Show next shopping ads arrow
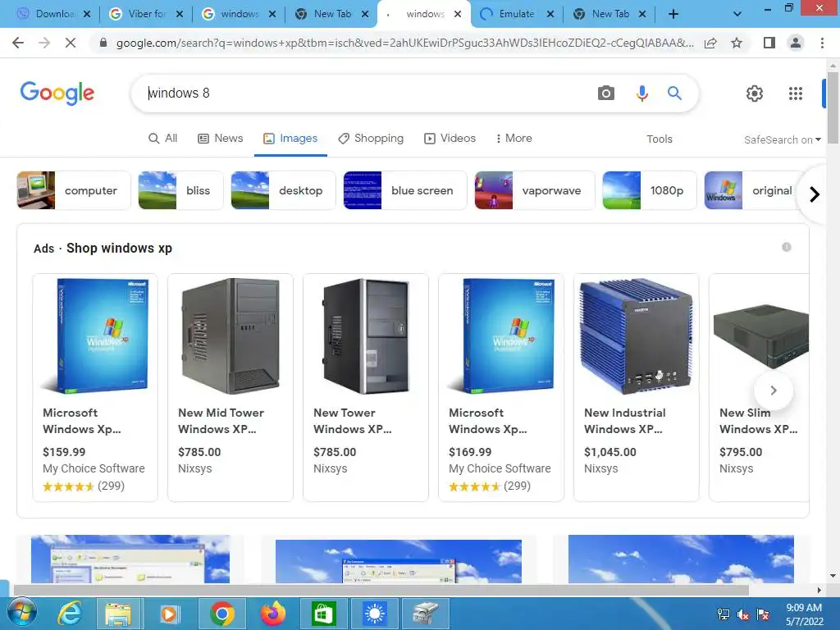This screenshot has height=630, width=840. tap(773, 390)
